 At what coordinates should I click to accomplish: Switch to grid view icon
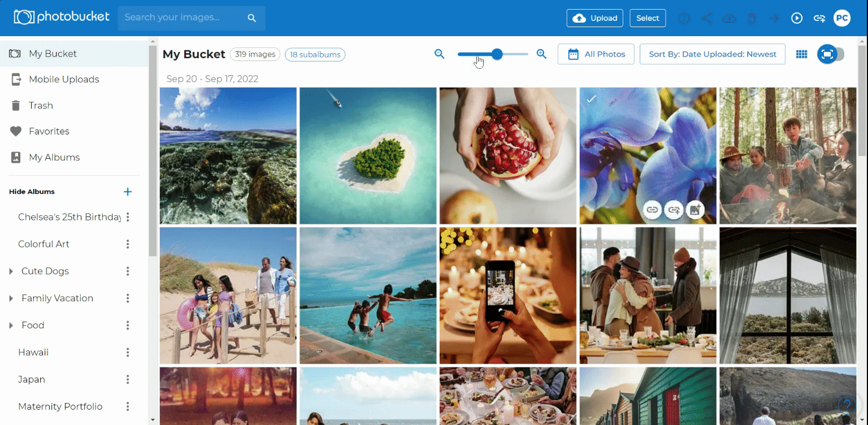(801, 54)
